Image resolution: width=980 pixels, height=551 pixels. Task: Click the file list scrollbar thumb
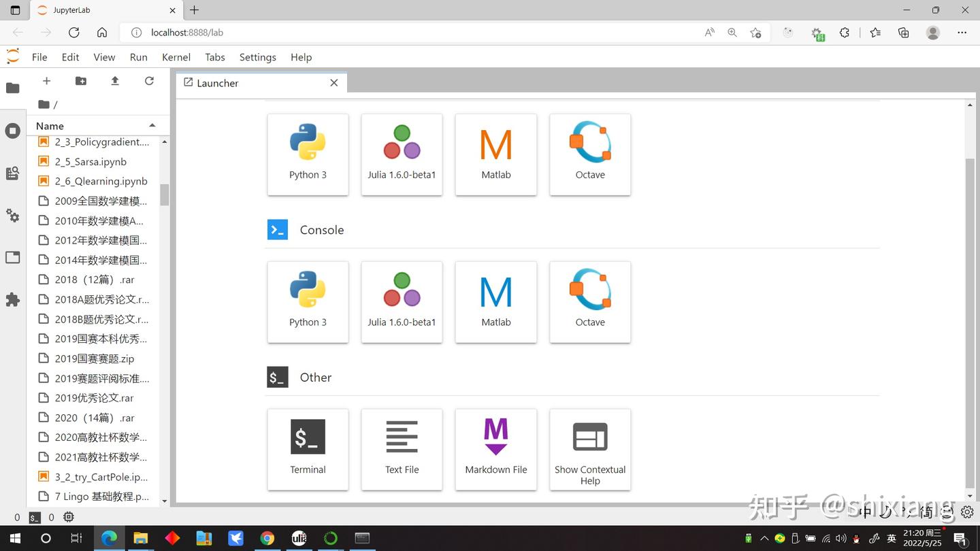(x=164, y=195)
